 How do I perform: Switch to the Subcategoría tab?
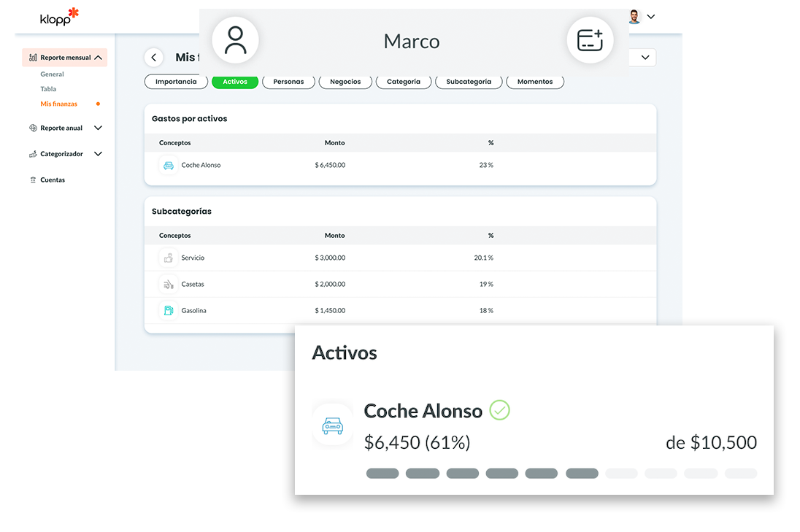(x=469, y=82)
